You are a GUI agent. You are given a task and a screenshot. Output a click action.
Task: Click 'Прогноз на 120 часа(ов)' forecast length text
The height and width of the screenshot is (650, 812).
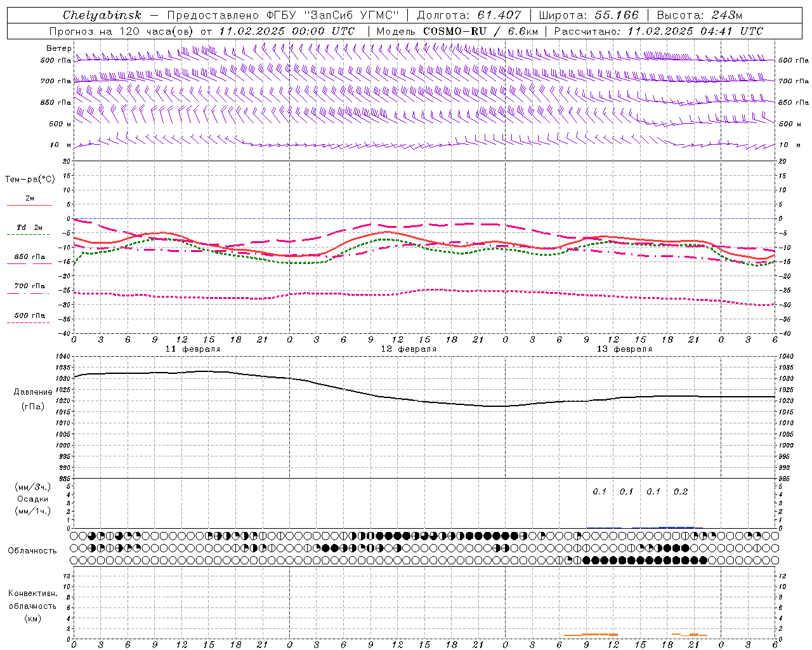(x=122, y=31)
